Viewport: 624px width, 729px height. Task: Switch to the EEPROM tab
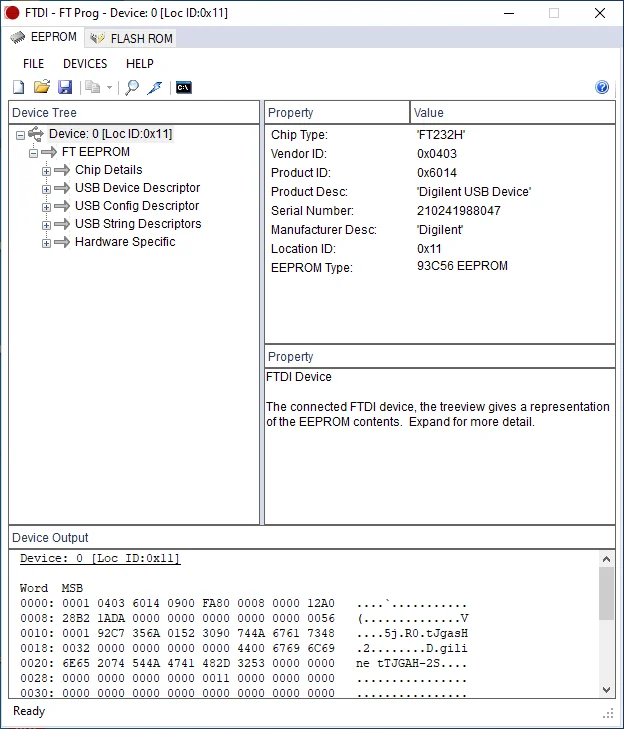point(44,37)
